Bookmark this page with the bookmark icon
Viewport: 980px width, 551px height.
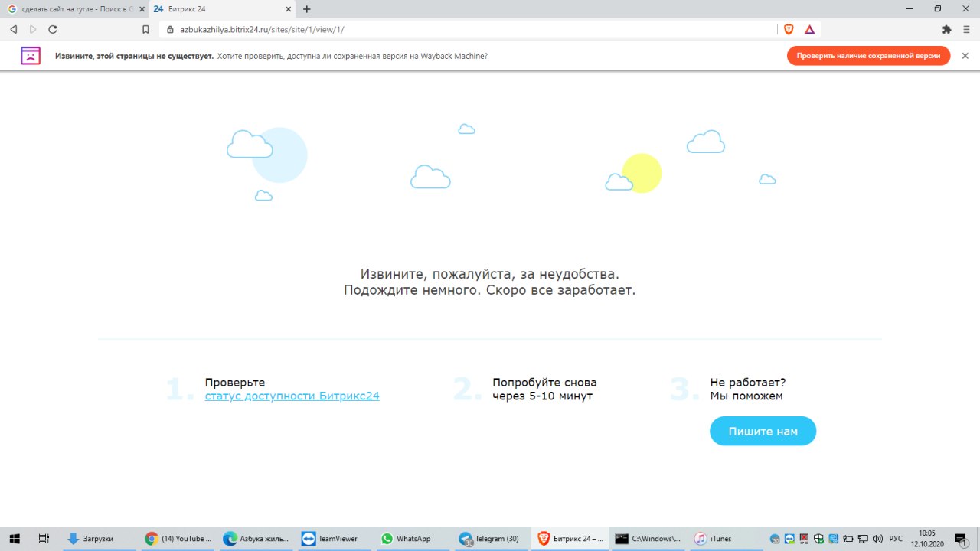click(146, 29)
